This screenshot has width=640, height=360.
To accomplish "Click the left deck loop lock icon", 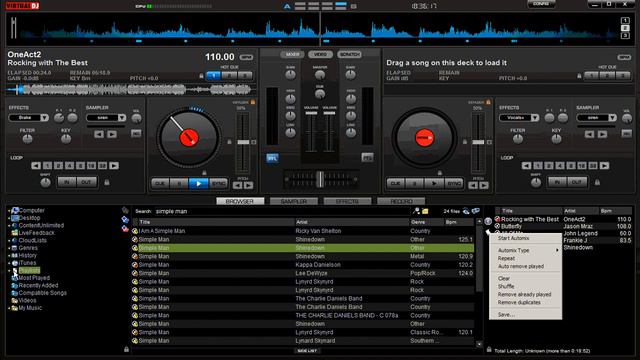I will click(107, 182).
